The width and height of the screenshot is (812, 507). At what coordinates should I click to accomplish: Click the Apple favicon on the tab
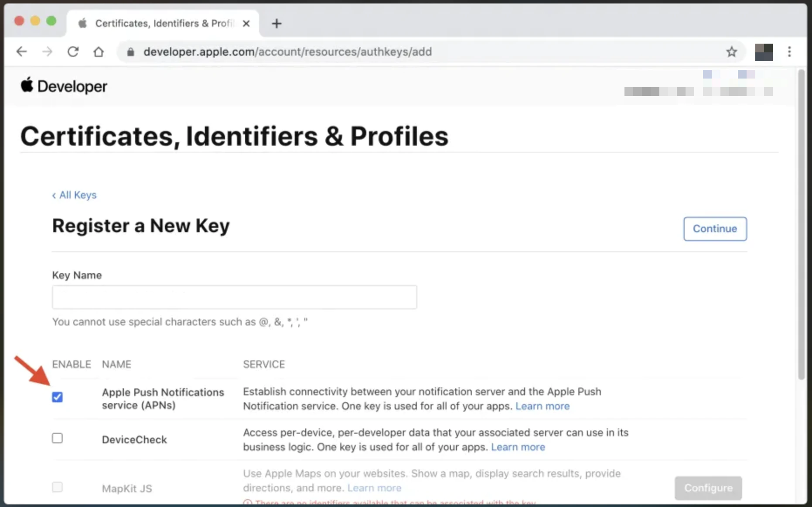click(82, 24)
